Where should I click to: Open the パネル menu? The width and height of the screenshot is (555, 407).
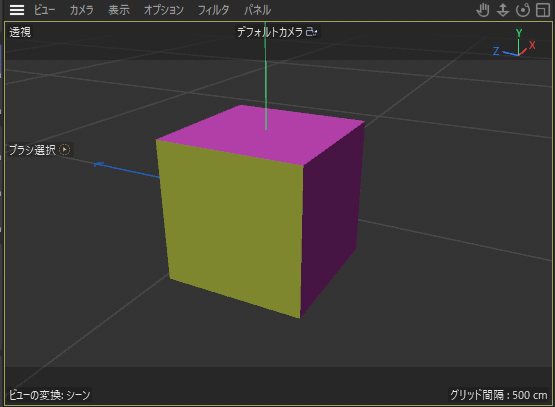point(257,10)
